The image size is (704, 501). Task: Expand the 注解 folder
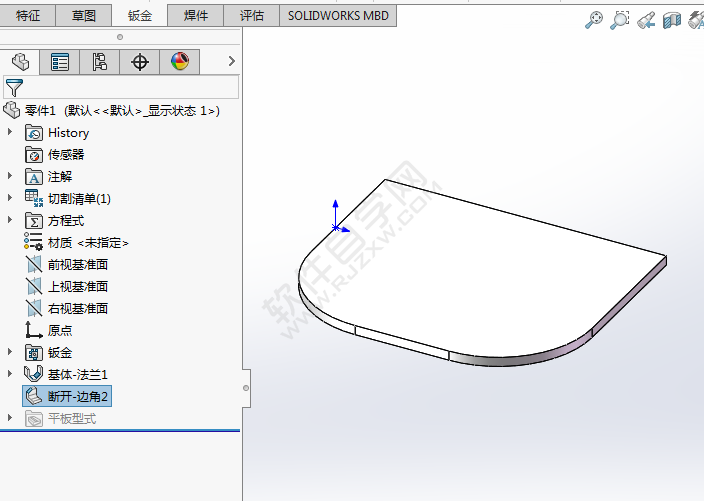pyautogui.click(x=9, y=176)
